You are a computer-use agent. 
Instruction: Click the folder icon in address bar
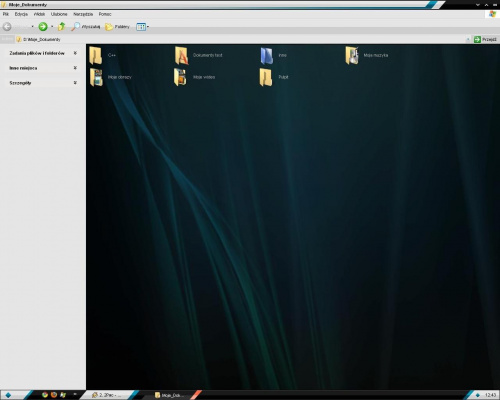(x=19, y=39)
